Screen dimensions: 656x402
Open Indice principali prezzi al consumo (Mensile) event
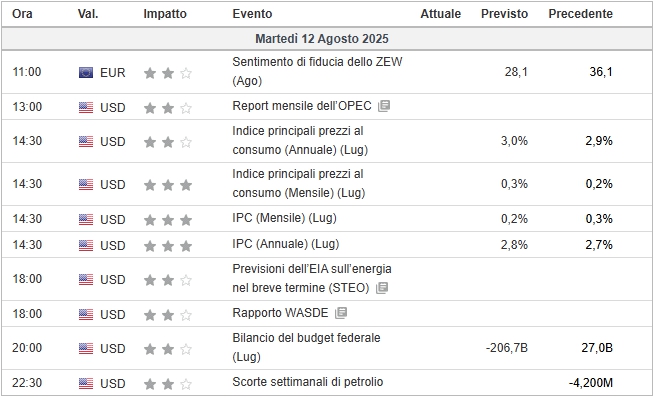coord(299,183)
